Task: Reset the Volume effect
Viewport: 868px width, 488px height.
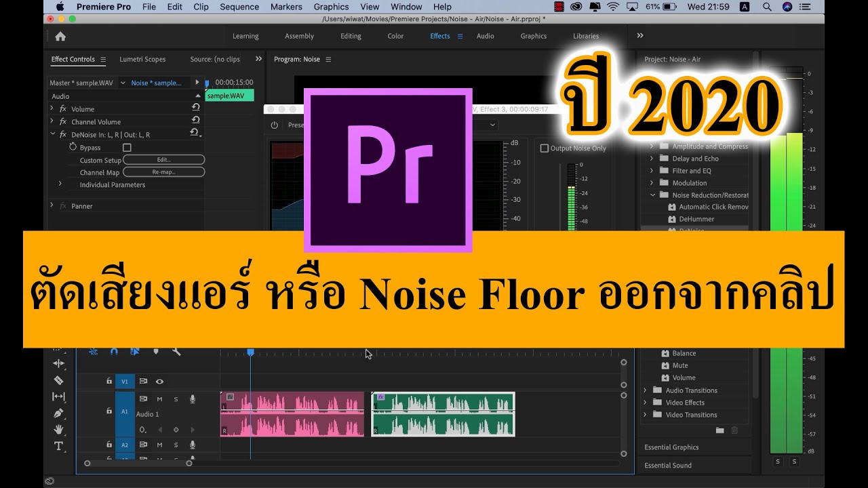Action: 195,107
